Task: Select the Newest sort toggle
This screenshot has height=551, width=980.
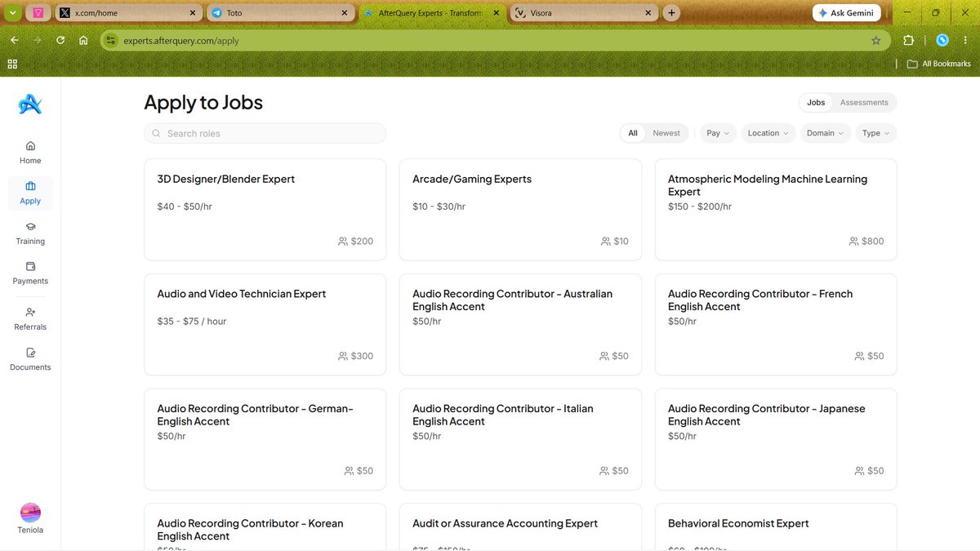Action: click(x=666, y=133)
